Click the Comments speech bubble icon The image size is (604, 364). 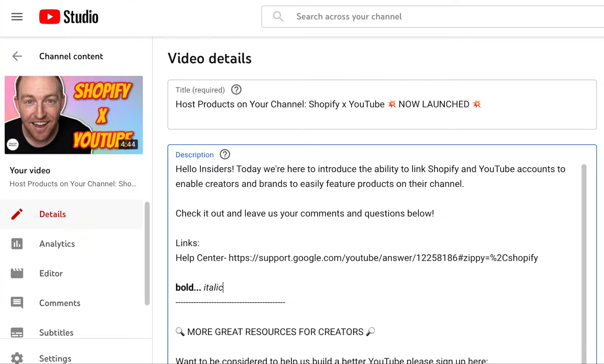click(x=17, y=303)
